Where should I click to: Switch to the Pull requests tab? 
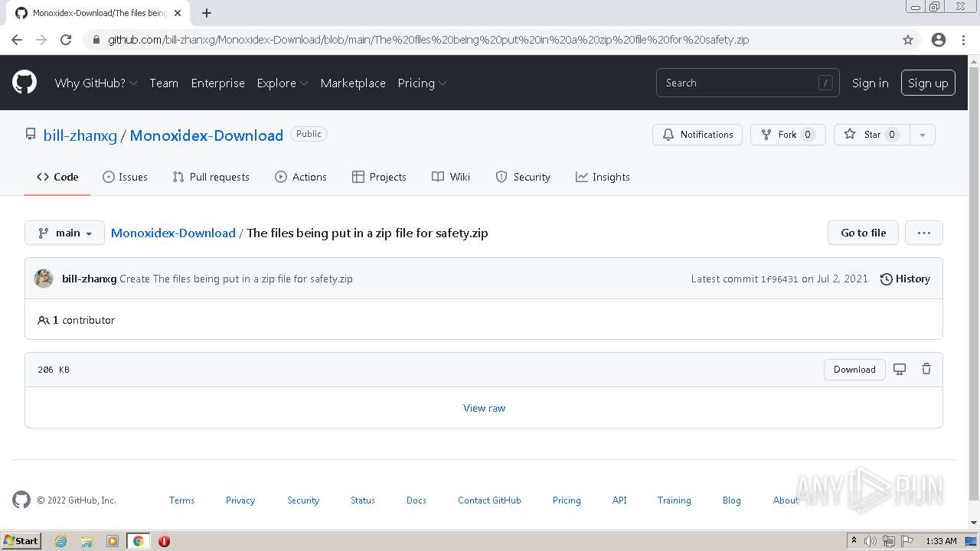point(211,177)
